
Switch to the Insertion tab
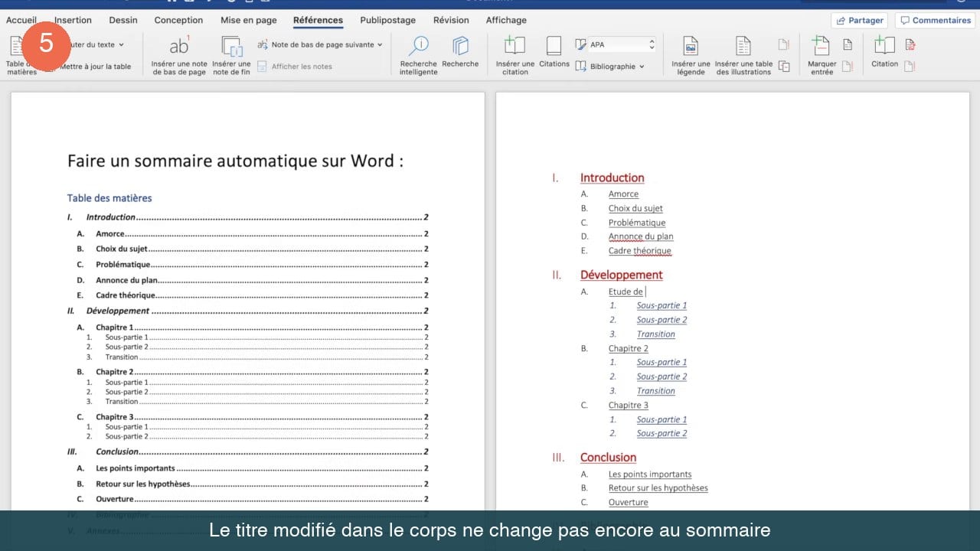[73, 20]
